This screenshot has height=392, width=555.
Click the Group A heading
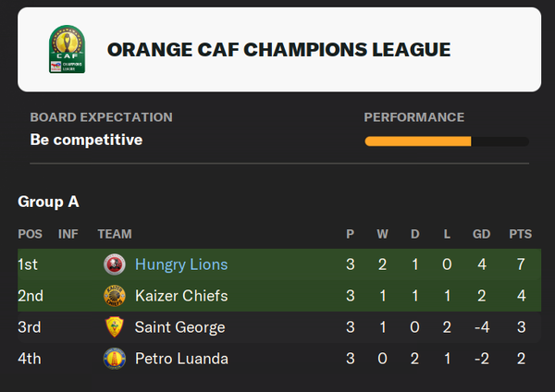click(x=48, y=202)
